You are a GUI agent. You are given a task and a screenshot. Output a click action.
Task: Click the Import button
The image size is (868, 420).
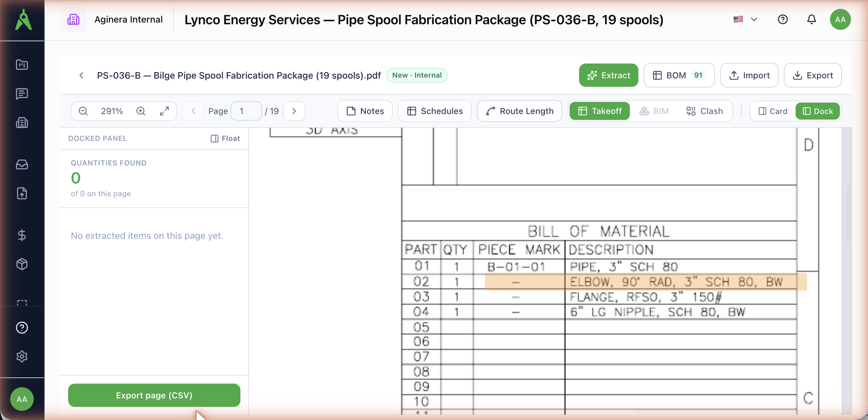coord(750,76)
